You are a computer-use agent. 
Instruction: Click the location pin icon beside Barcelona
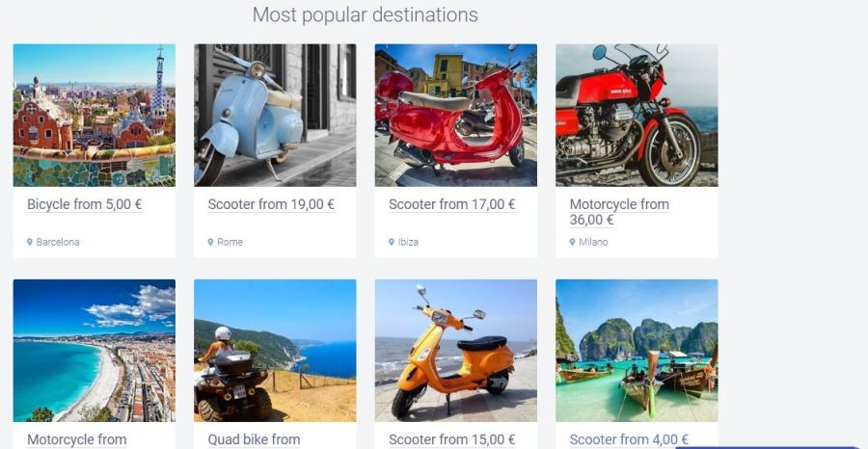click(30, 242)
